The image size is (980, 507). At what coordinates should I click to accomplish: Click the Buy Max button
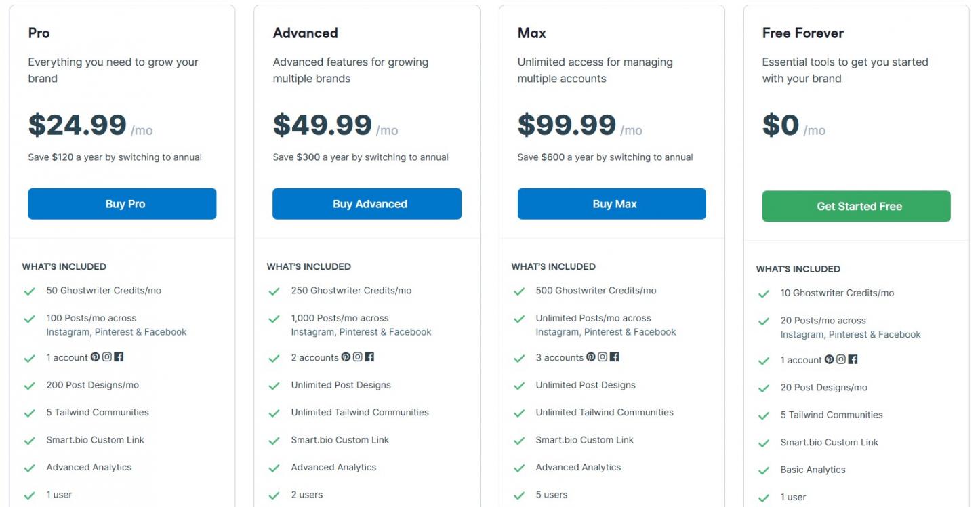point(611,204)
